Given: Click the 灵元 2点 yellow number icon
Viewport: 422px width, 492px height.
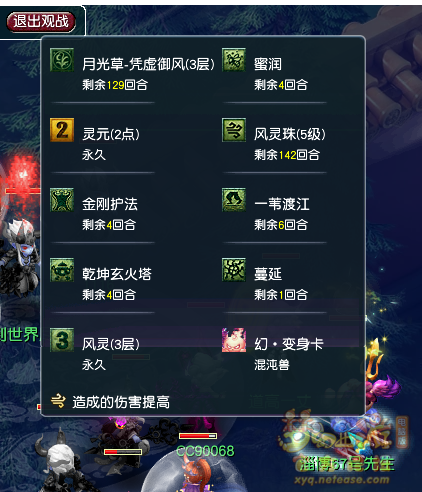Looking at the screenshot, I should [62, 130].
